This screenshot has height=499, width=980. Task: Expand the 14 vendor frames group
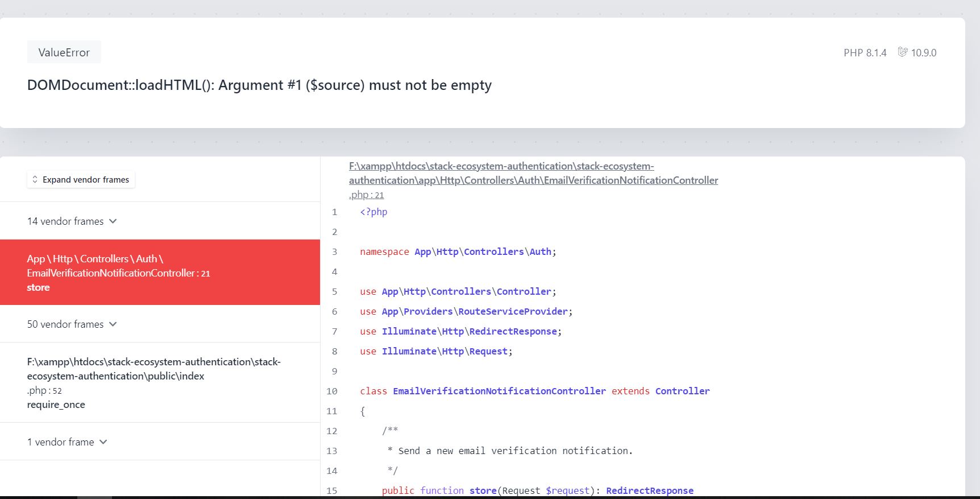pyautogui.click(x=160, y=221)
